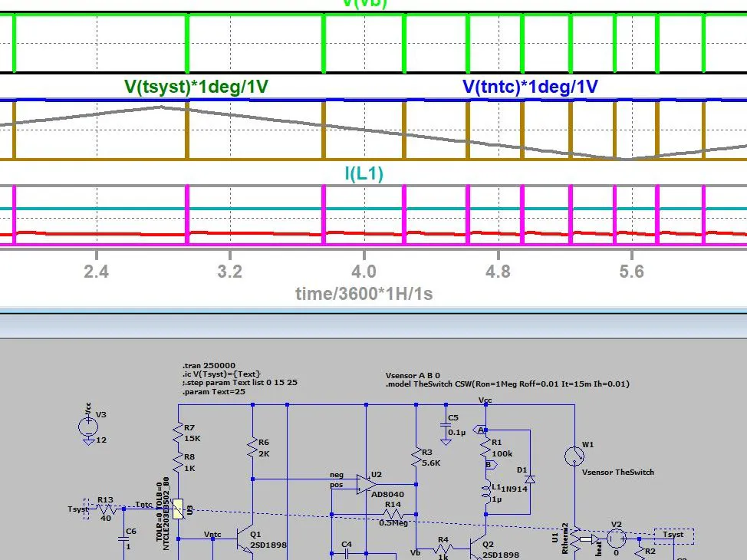
Task: Select transistor Q2 symbol
Action: click(x=479, y=548)
